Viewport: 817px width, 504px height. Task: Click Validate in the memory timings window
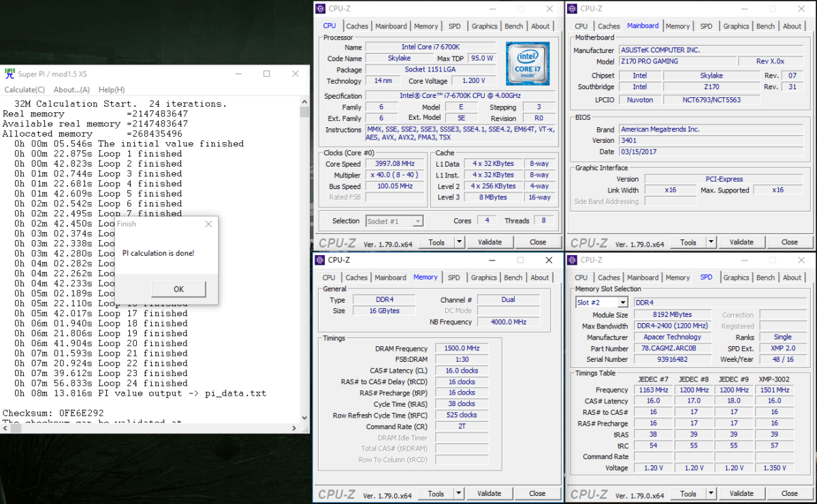point(489,494)
